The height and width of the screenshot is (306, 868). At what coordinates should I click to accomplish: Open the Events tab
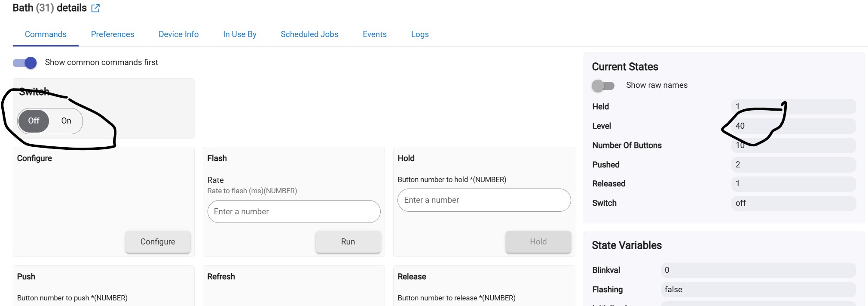coord(374,34)
